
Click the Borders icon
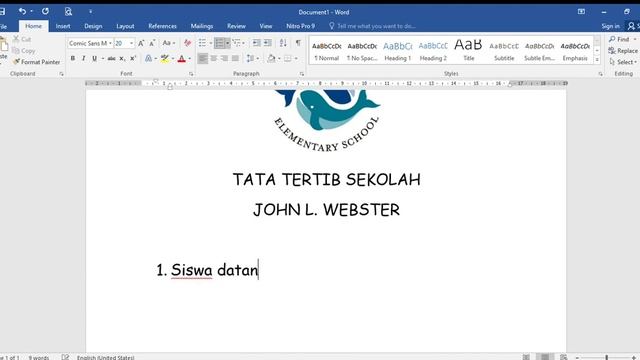288,58
